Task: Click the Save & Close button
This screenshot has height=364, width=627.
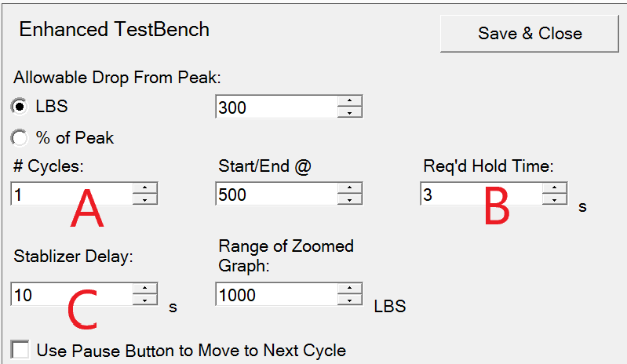Action: pos(530,34)
